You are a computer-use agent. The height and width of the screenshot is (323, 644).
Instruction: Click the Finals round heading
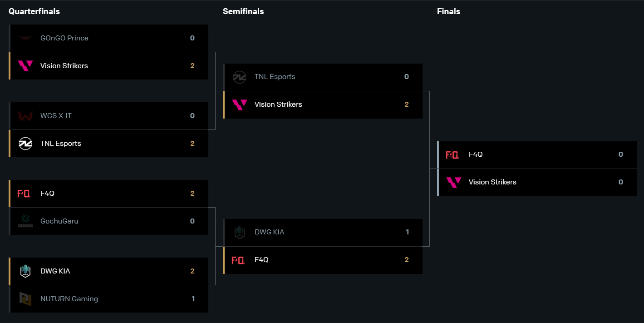tap(448, 11)
